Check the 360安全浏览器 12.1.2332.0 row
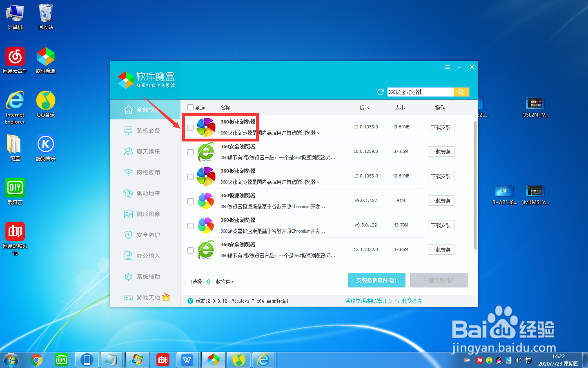The height and width of the screenshot is (368, 588). 190,251
